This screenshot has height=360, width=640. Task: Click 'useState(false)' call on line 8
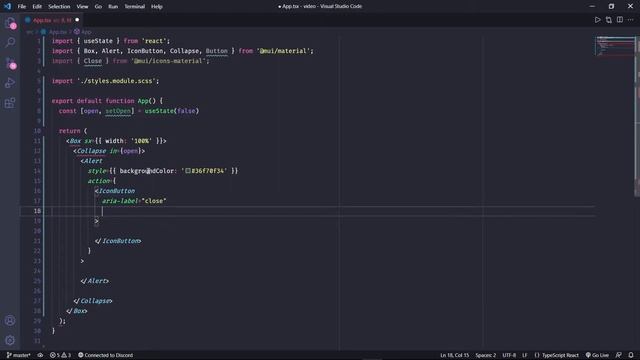coord(171,111)
